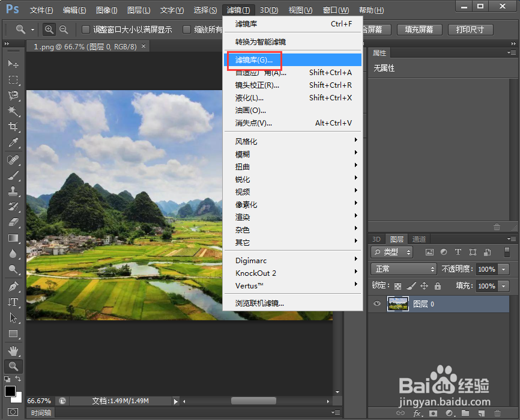The width and height of the screenshot is (520, 420).
Task: Enable zoom all windows checkbox
Action: [187, 29]
